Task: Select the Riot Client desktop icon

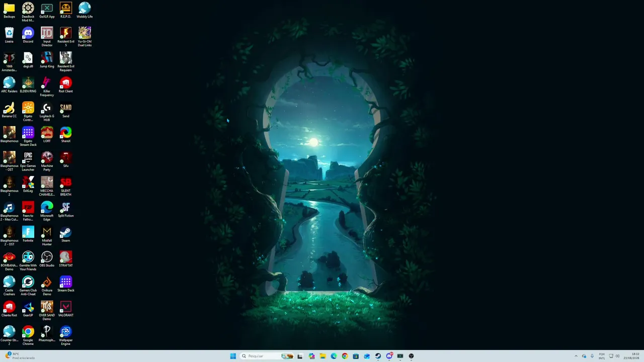Action: click(66, 85)
